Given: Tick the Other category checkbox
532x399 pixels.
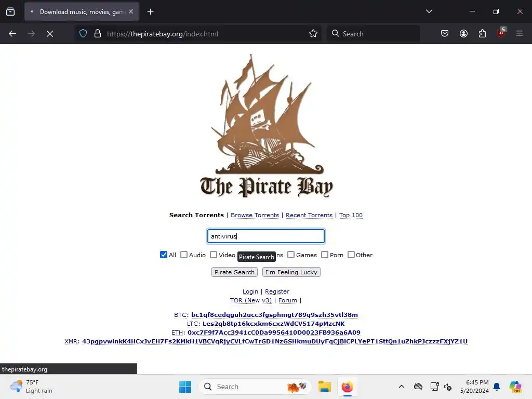Looking at the screenshot, I should pos(351,255).
